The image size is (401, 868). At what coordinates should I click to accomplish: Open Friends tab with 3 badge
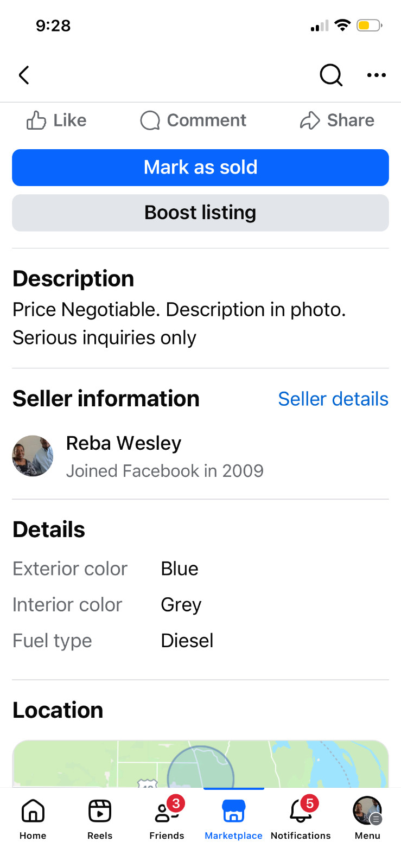(167, 819)
